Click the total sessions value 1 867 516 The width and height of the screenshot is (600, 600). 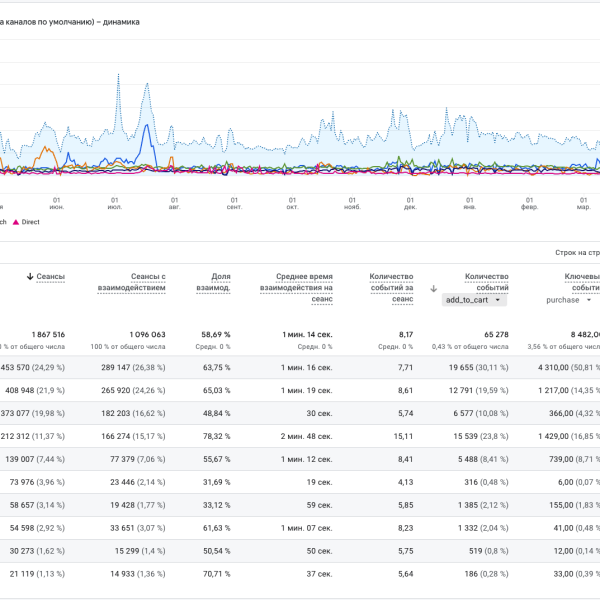click(43, 334)
